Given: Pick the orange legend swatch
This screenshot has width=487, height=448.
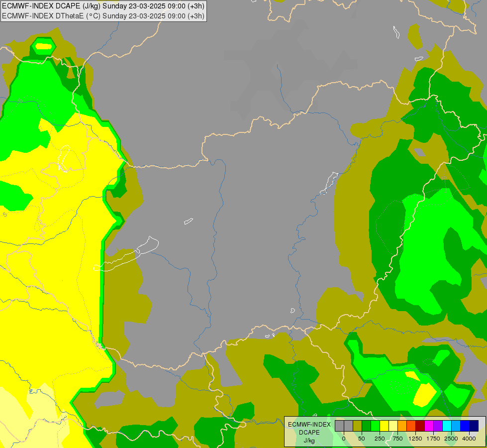Looking at the screenshot, I should (402, 426).
